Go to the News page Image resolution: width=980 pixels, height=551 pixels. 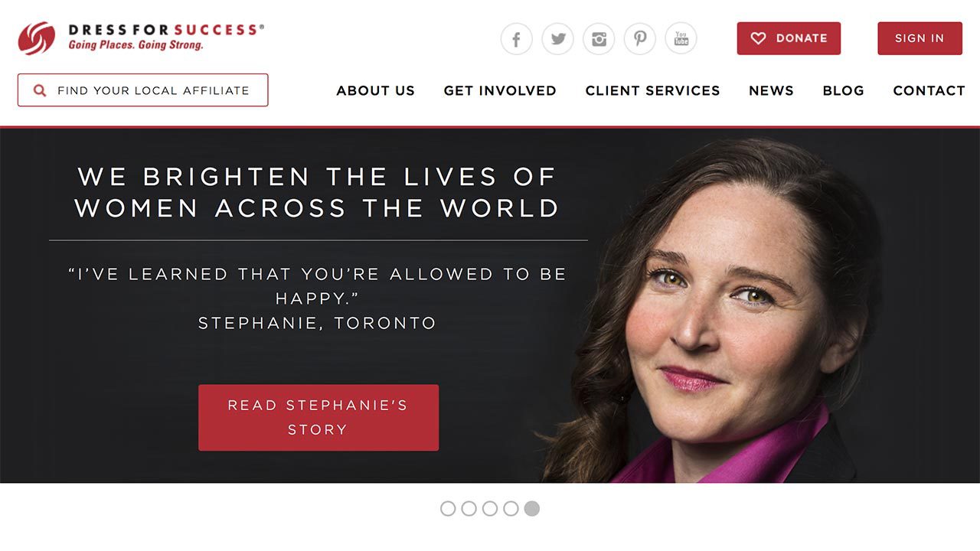coord(771,90)
